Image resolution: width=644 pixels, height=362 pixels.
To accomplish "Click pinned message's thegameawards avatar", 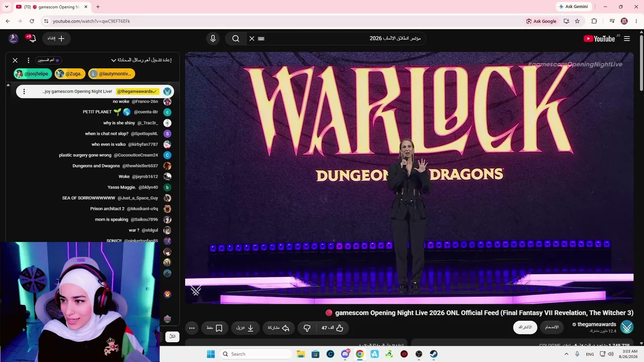I will pos(168,92).
